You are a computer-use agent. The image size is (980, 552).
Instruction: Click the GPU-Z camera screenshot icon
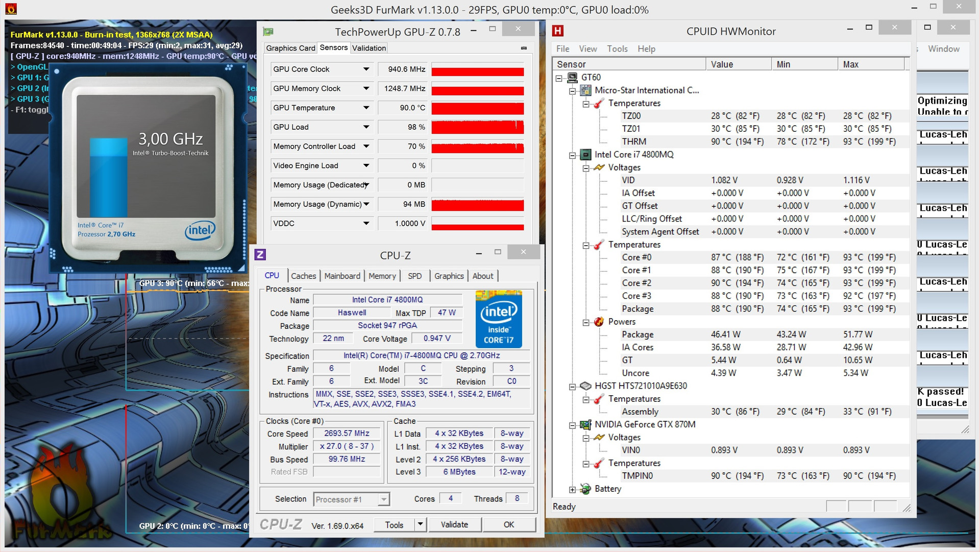tap(524, 48)
